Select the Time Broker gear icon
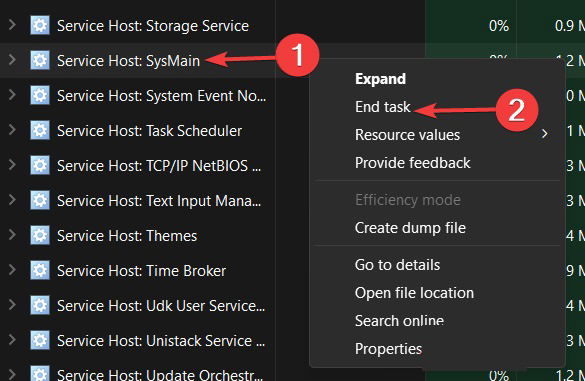This screenshot has height=381, width=585. [x=40, y=271]
